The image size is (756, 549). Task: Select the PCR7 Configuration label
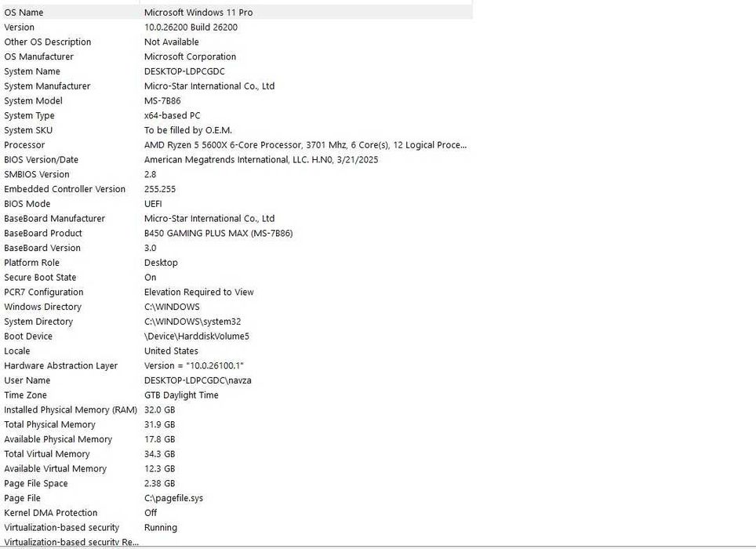(x=43, y=292)
